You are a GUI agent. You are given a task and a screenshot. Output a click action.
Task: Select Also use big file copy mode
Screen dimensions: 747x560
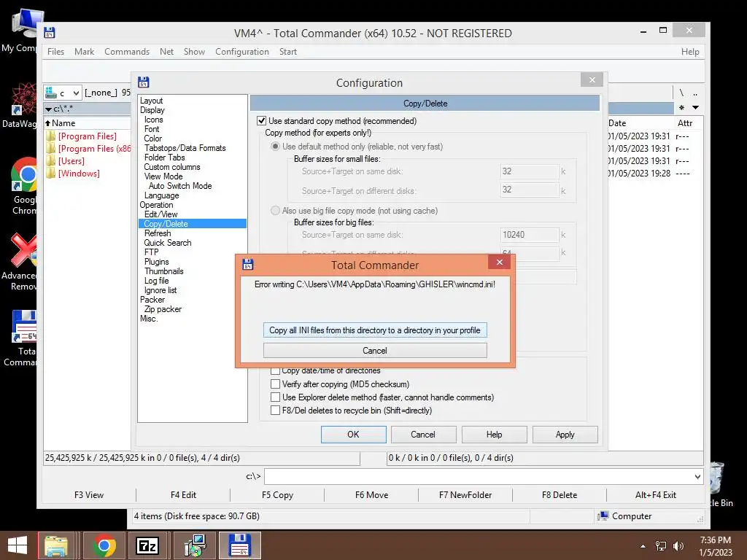(275, 211)
